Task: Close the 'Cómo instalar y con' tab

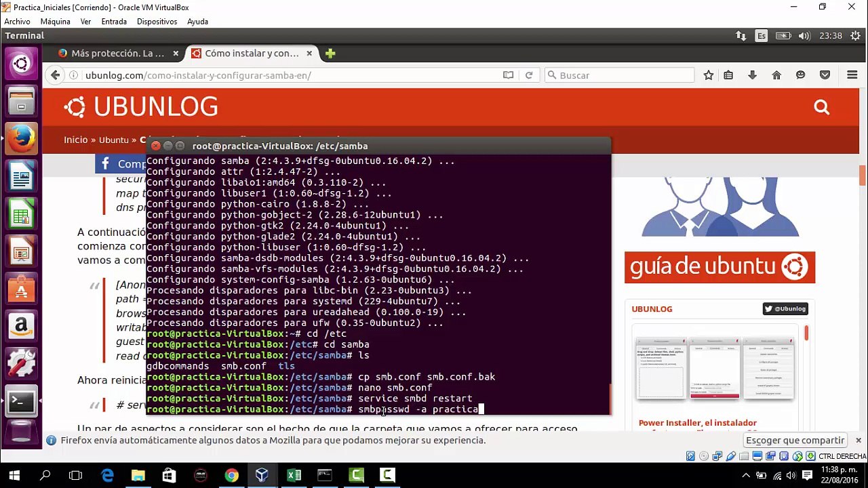Action: pyautogui.click(x=309, y=54)
